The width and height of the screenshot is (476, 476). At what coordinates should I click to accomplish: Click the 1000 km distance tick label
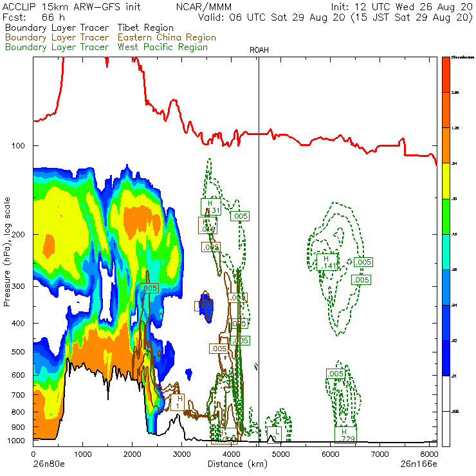coord(83,454)
